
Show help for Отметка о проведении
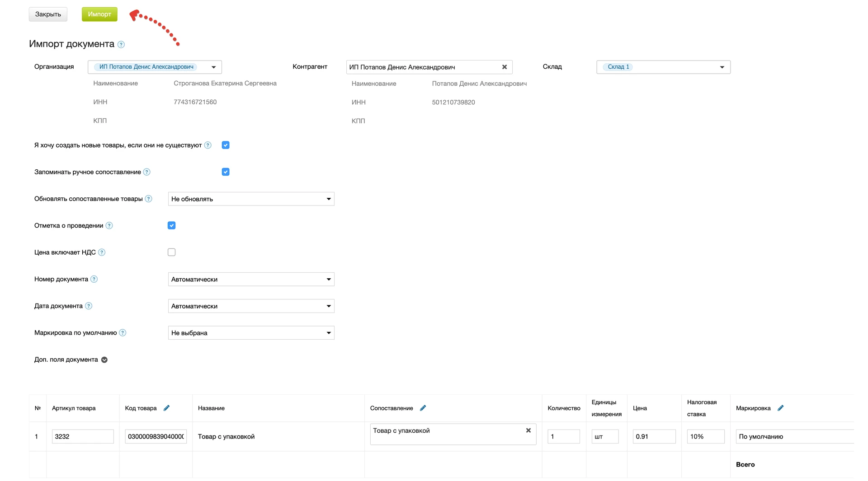click(109, 226)
